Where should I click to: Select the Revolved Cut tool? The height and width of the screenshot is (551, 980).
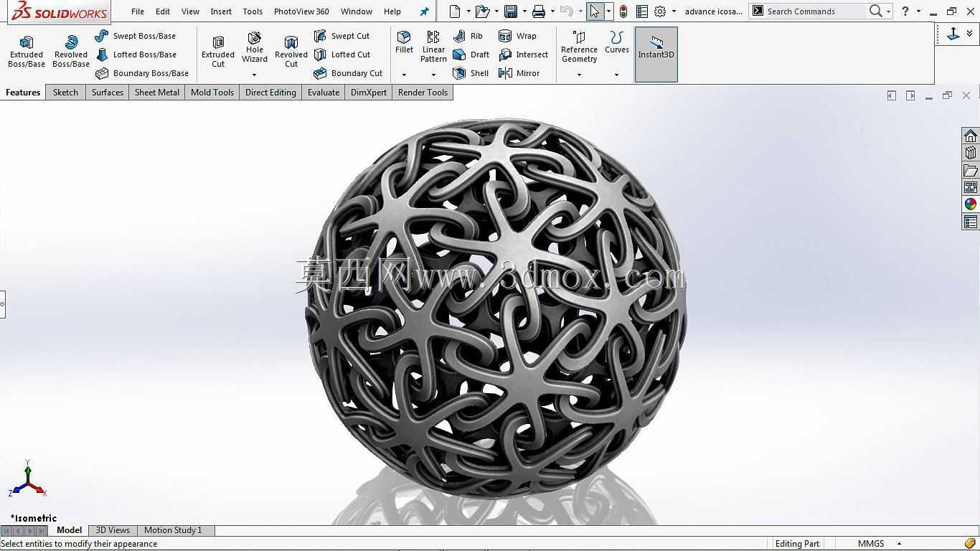coord(291,52)
